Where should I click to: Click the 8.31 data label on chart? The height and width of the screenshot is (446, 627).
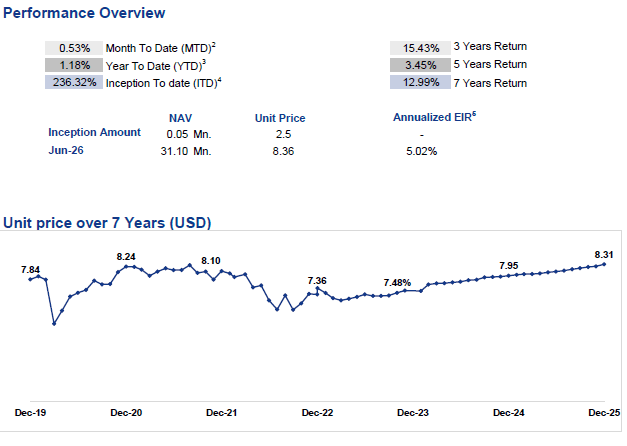pyautogui.click(x=604, y=255)
